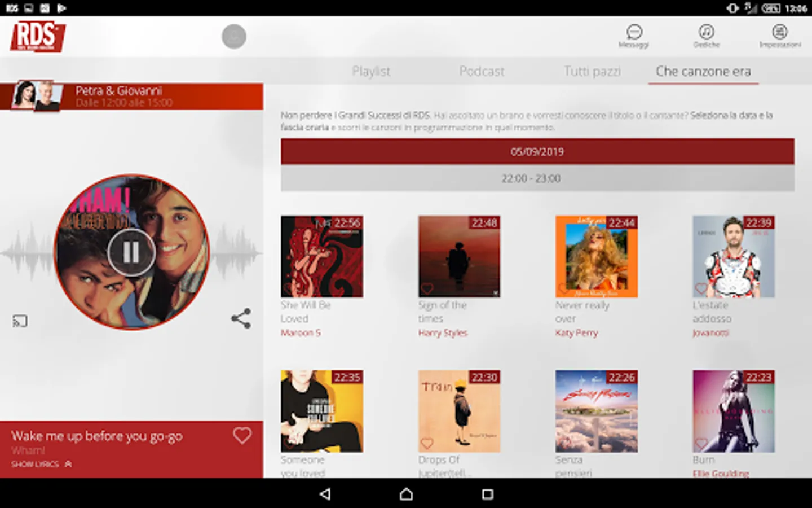Pause the playing Wham! track
812x508 pixels.
point(131,252)
